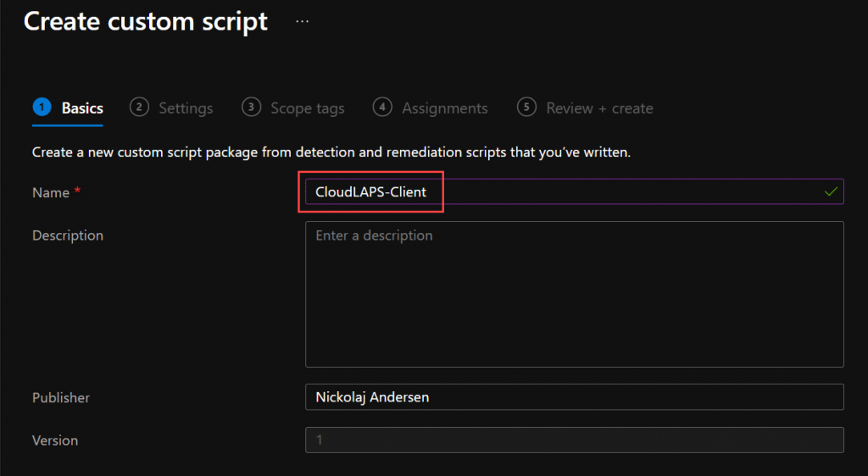Click the Create custom script heading
Image resolution: width=868 pixels, height=476 pixels.
point(146,22)
